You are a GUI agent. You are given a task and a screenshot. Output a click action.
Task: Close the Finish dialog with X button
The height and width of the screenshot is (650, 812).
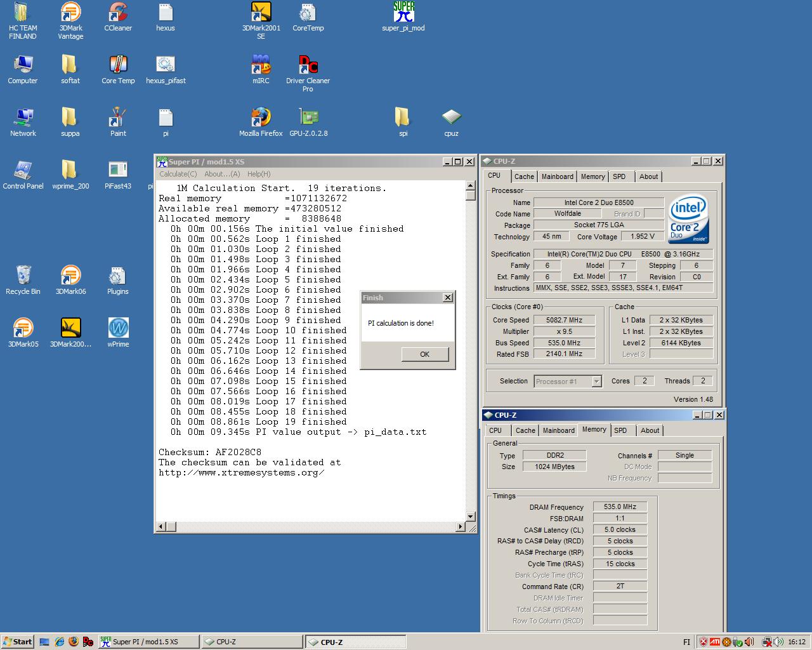[x=448, y=298]
